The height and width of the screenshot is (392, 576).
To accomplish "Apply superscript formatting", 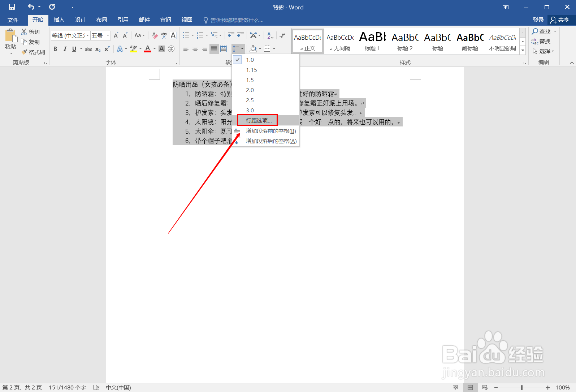I will (x=107, y=49).
